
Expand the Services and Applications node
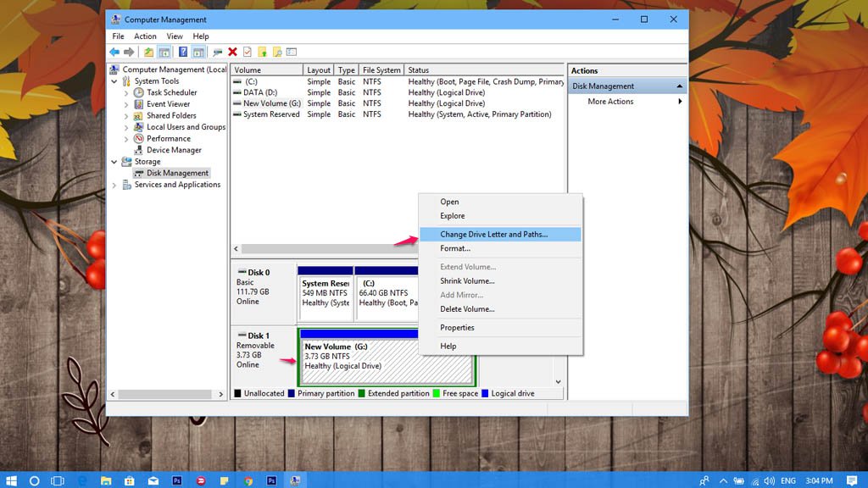(114, 186)
